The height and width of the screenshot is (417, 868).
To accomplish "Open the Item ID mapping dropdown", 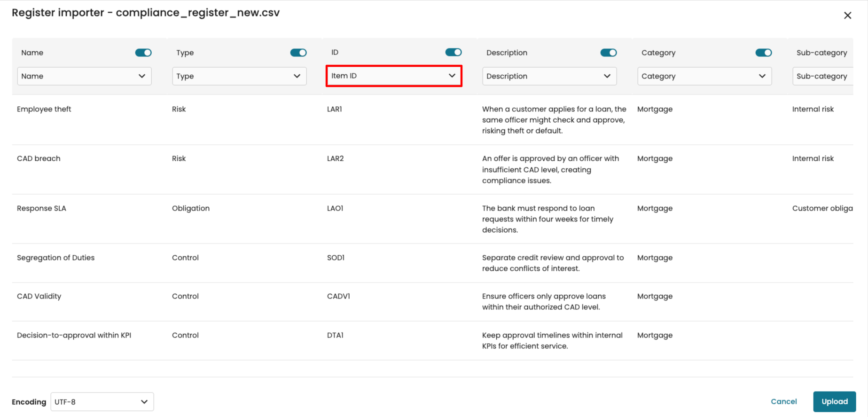I will (x=394, y=76).
